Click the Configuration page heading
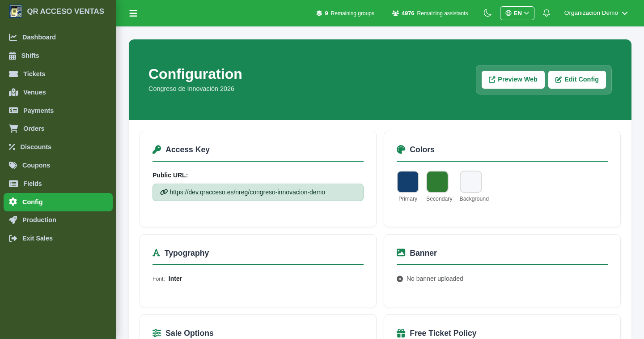The width and height of the screenshot is (644, 339). tap(195, 74)
